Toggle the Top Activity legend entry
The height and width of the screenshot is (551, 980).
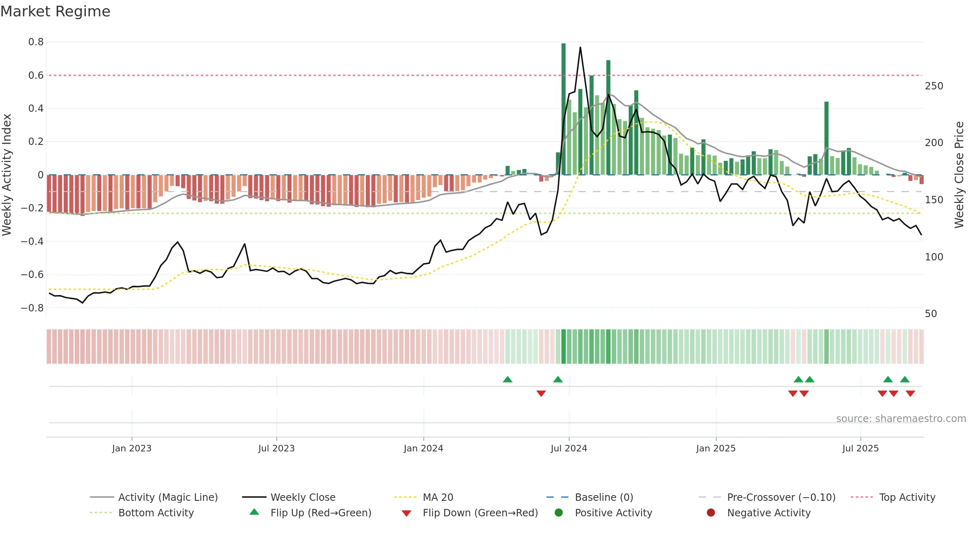893,497
